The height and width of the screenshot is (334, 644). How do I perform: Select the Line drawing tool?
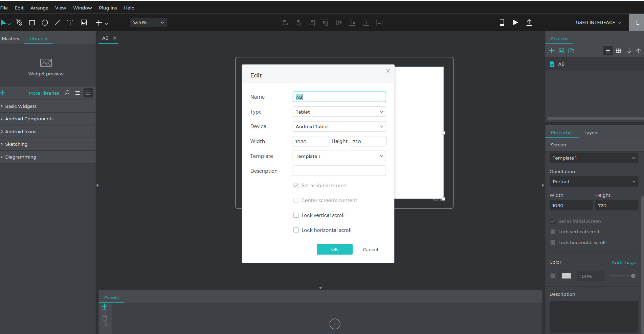coord(58,23)
